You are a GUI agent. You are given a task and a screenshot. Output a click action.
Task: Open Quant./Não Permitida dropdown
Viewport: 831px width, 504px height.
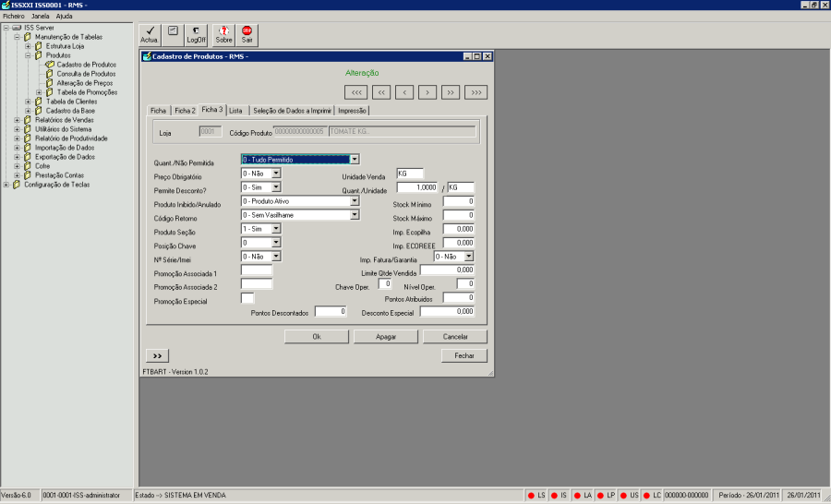[355, 160]
